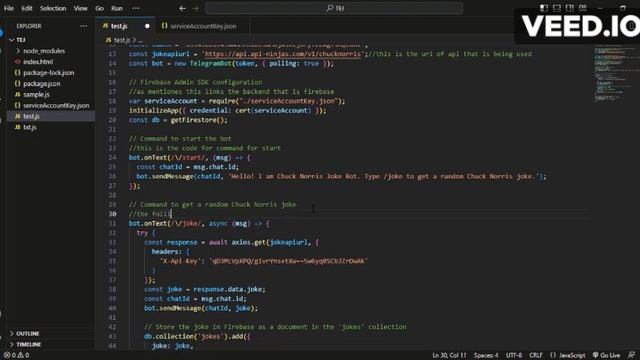Click the sample.js JS file icon
The height and width of the screenshot is (360, 640).
(18, 95)
